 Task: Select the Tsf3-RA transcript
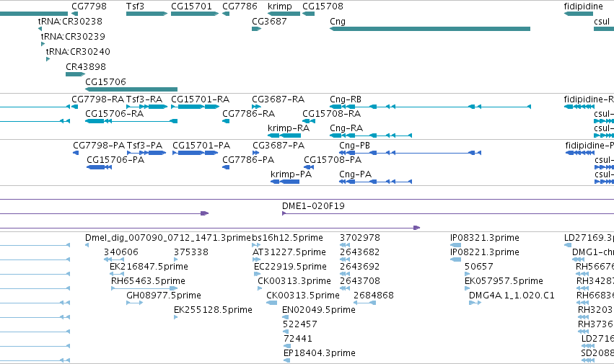coord(147,107)
